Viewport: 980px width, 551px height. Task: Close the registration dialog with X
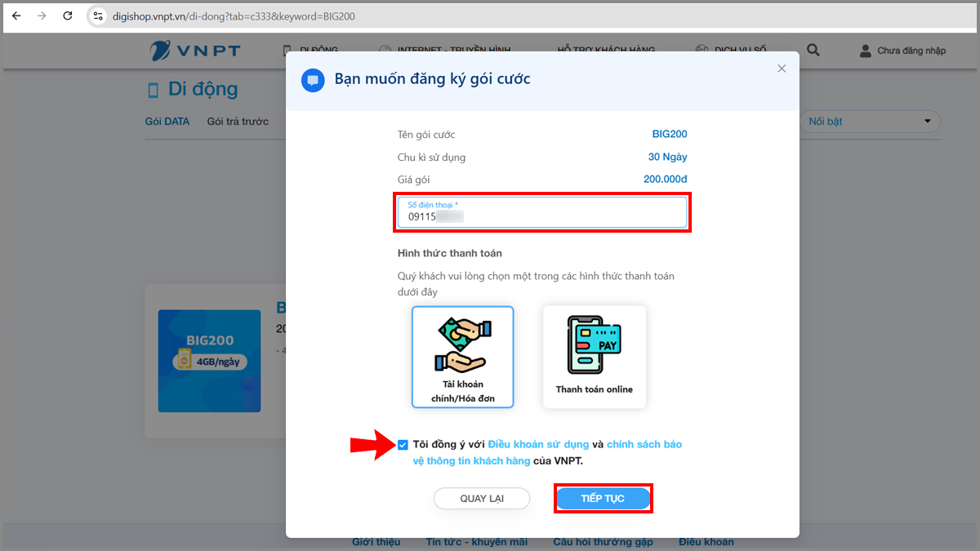(x=782, y=69)
